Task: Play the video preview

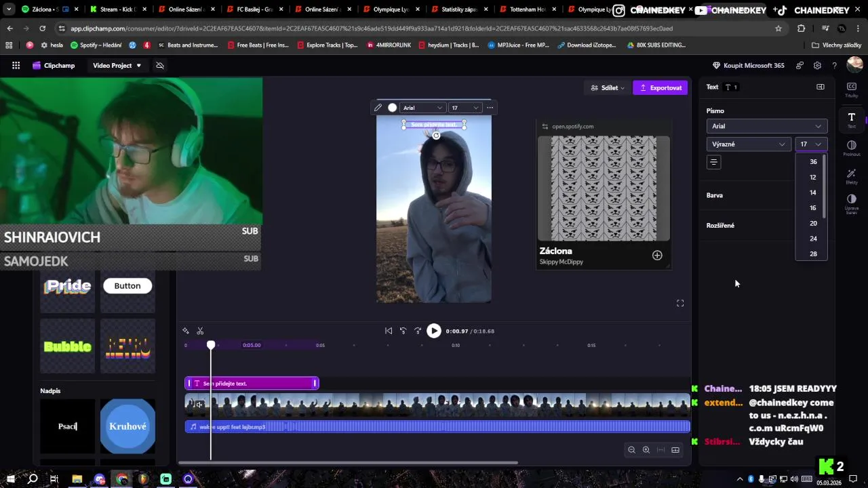Action: click(x=434, y=331)
